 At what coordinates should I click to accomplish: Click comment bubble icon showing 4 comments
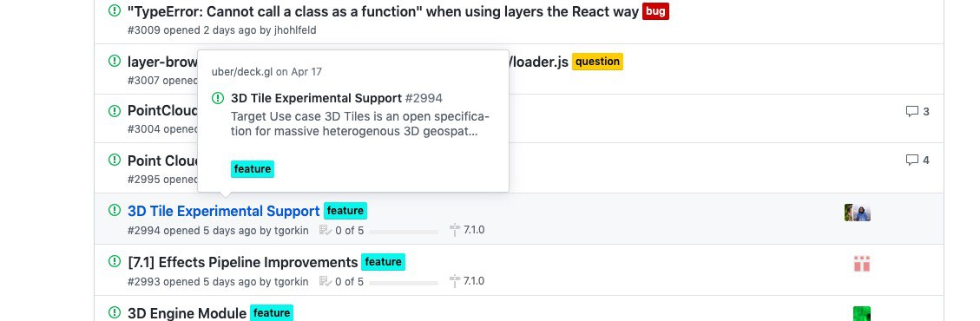(912, 160)
